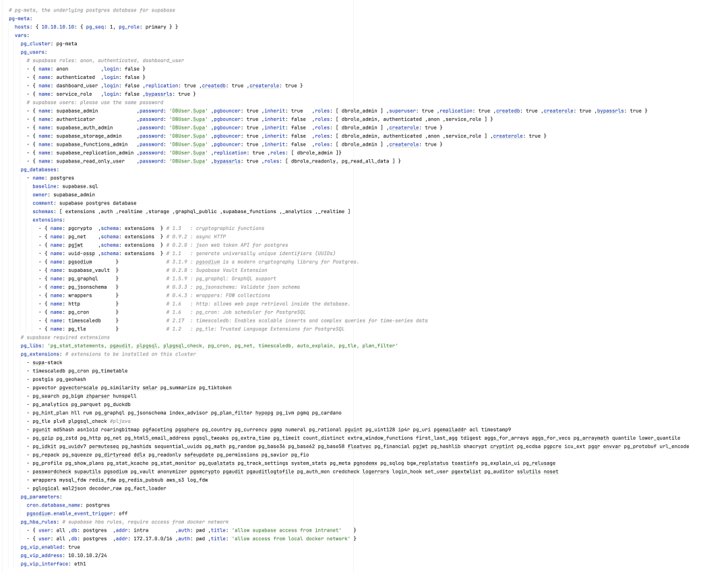Click the comment "async HTTP"
The height and width of the screenshot is (572, 728).
tap(211, 237)
